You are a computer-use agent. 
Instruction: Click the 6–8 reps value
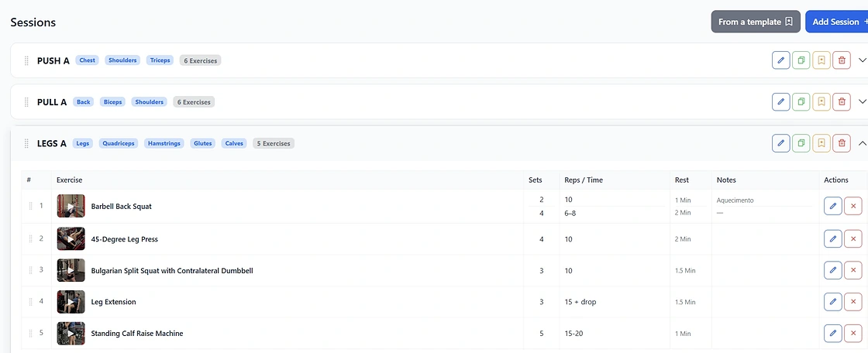570,213
